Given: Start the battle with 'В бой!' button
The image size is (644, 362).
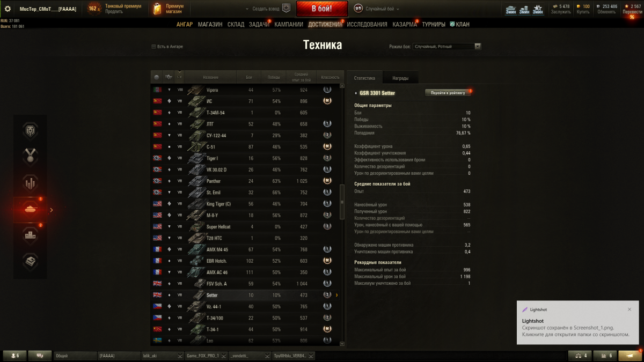Looking at the screenshot, I should pos(322,9).
